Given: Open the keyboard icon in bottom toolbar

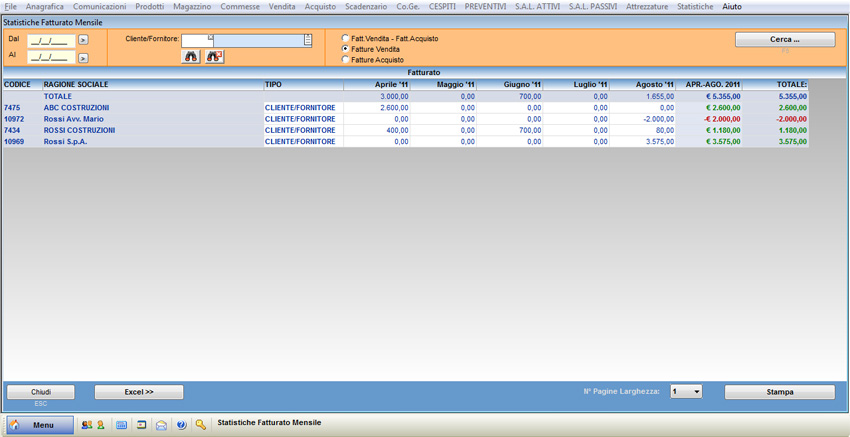Looking at the screenshot, I should coord(121,425).
